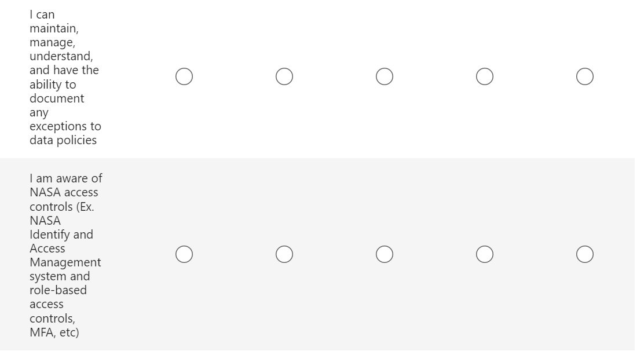Click the 'Management' word in NASA statement
The image size is (644, 355).
tap(65, 262)
